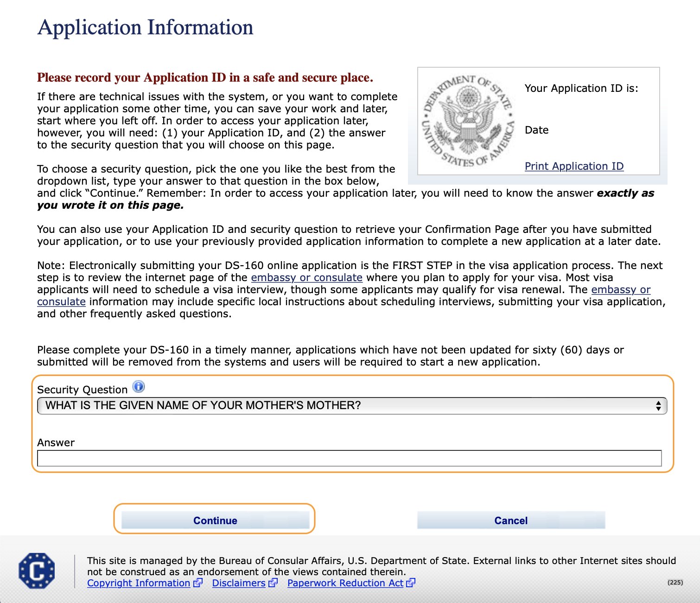Image resolution: width=700 pixels, height=603 pixels.
Task: Click the (225) version number
Action: click(675, 583)
